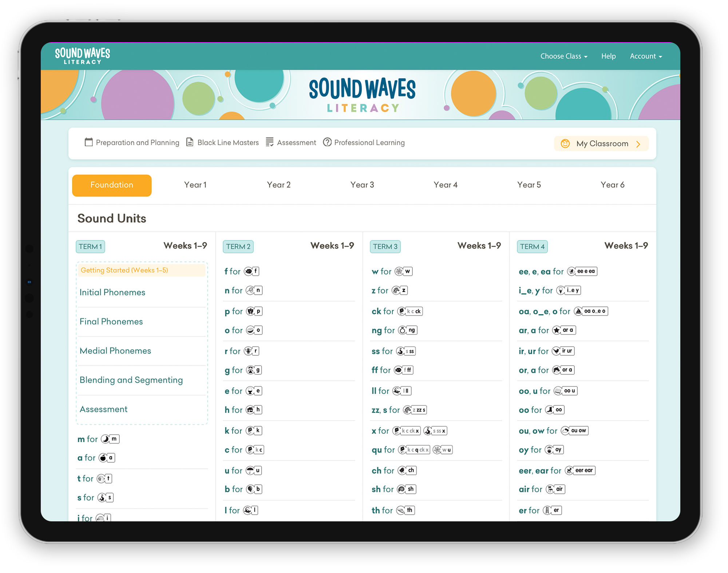728x573 pixels.
Task: Click the house icon for h sound
Action: (250, 410)
